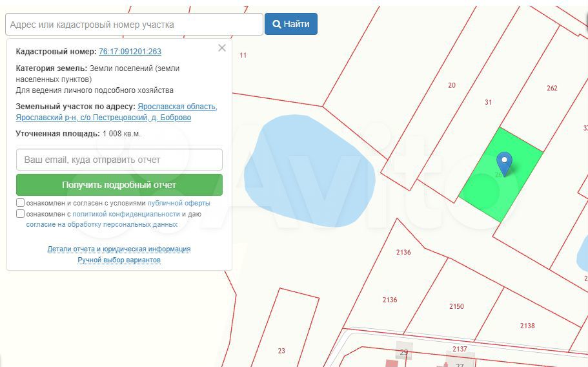Click the email input for the report
Screen dimensions: 588x367
[119, 160]
